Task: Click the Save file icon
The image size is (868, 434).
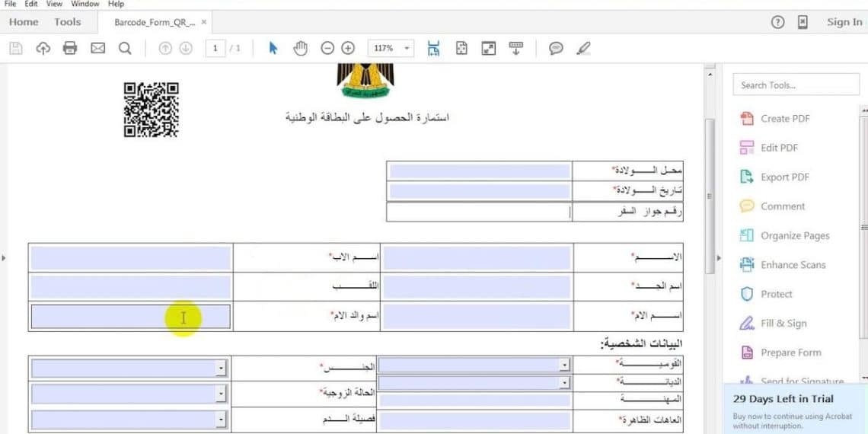Action: point(16,48)
